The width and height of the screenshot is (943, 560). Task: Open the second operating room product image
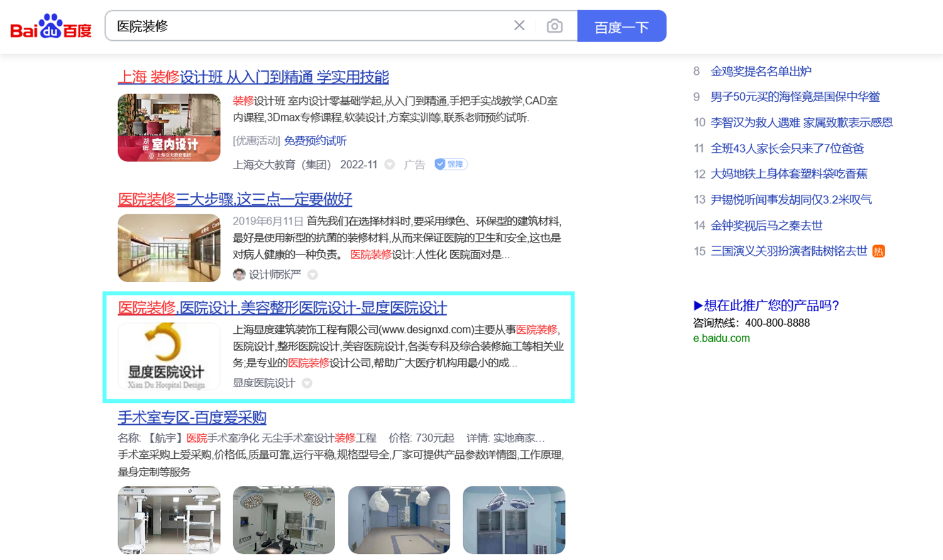(284, 520)
